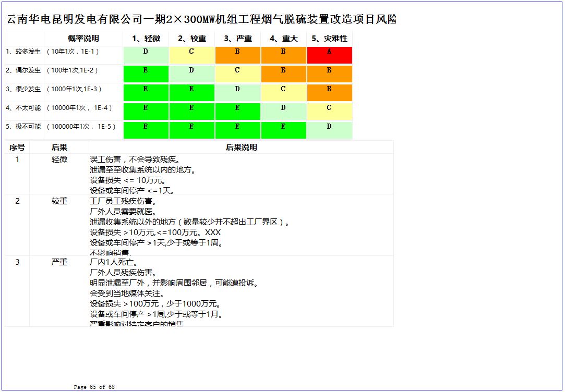Click the line 厂外人员残疾伤害。

[123, 273]
